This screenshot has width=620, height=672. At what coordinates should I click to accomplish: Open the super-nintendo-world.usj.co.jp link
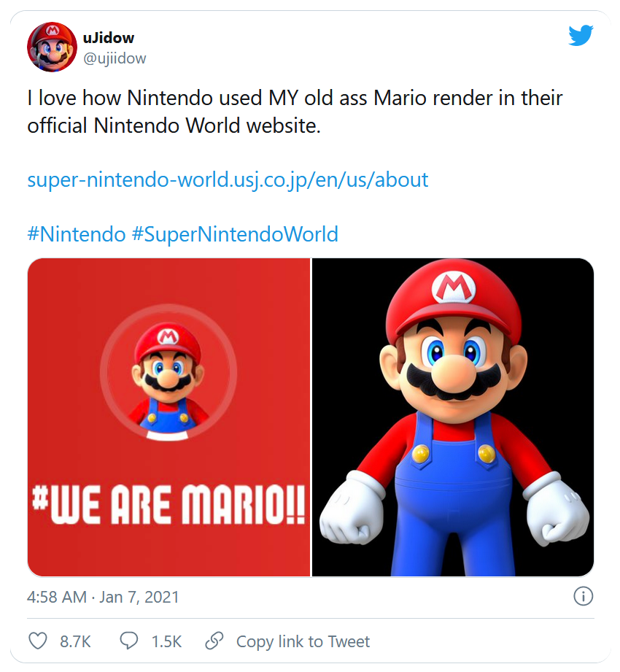pos(228,179)
